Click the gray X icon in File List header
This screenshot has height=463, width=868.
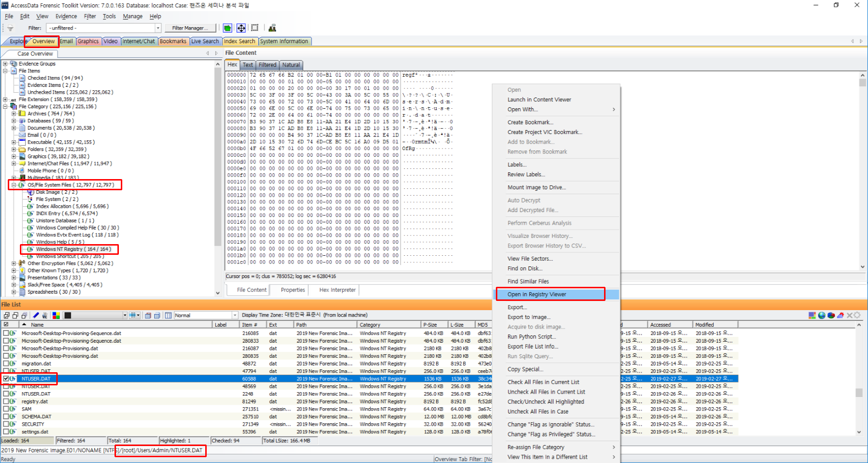[850, 315]
